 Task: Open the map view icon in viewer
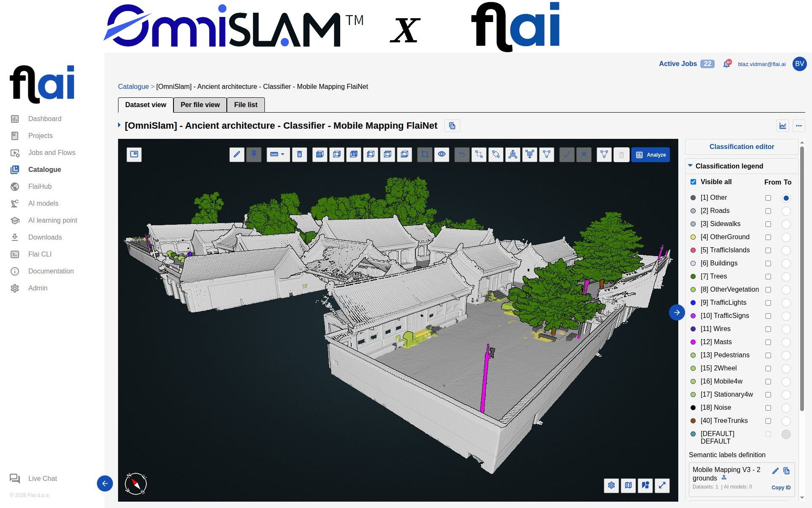click(x=628, y=485)
